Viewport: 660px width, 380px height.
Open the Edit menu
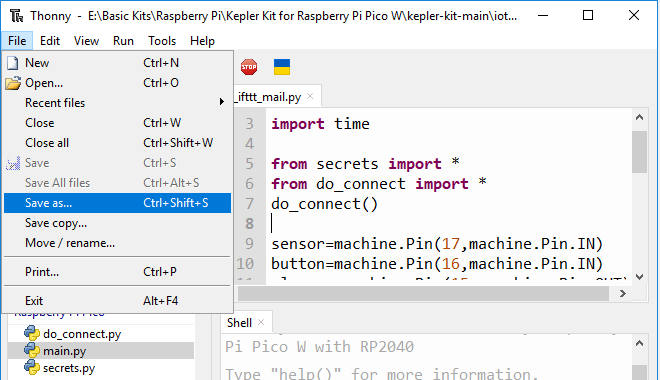[50, 41]
